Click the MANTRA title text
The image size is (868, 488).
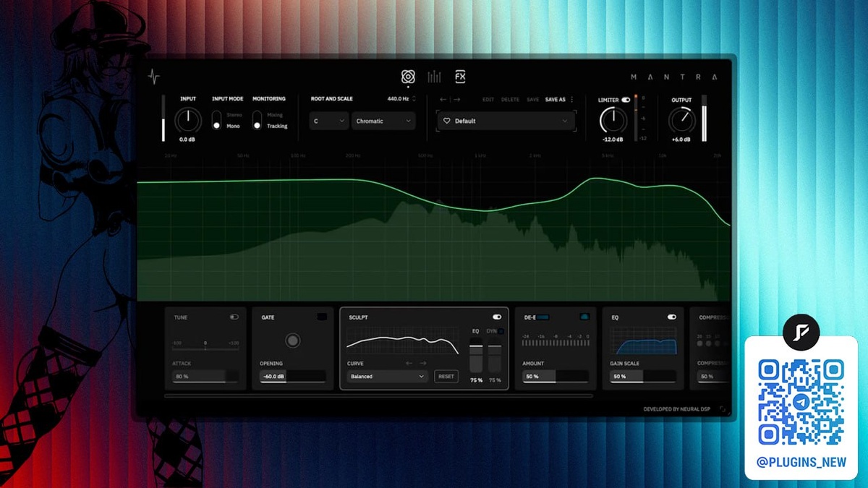coord(673,77)
